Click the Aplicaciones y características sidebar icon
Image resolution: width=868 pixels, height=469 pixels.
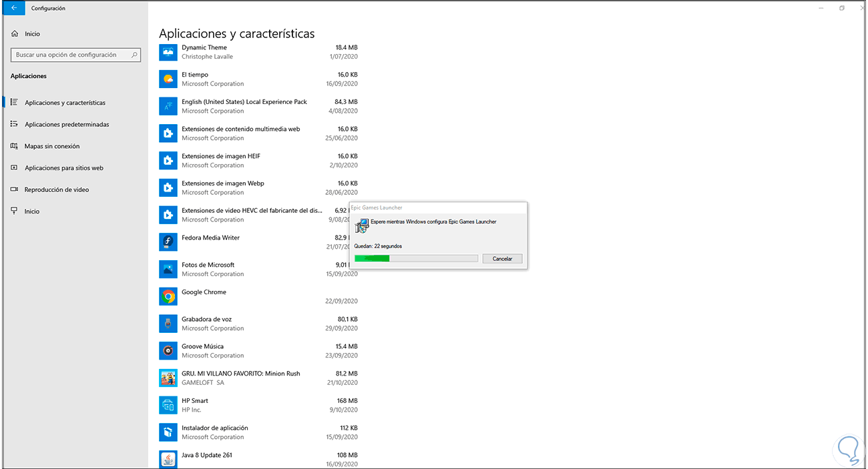14,102
